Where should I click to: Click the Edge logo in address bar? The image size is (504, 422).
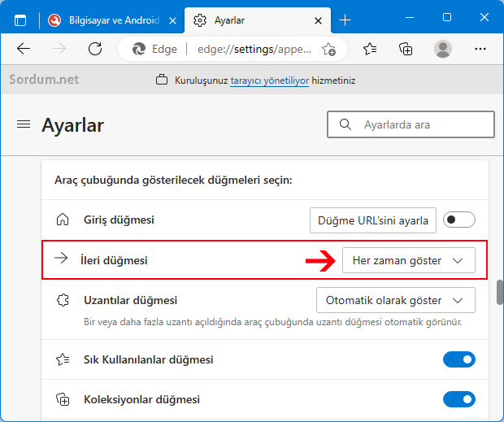coord(139,49)
